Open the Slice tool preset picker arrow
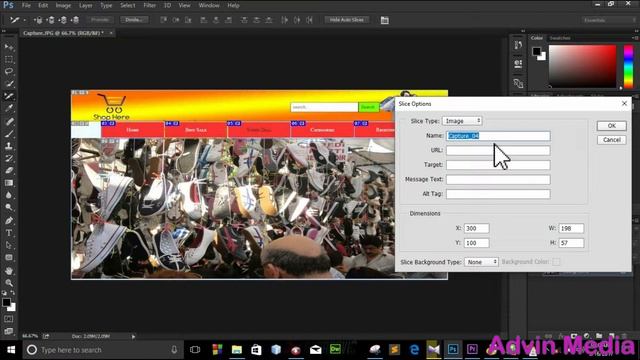This screenshot has height=360, width=640. 24,20
